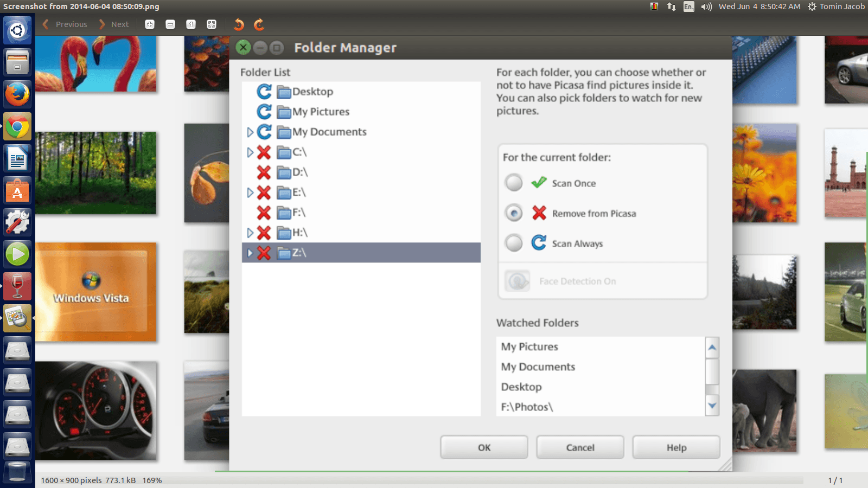The image size is (868, 488).
Task: Open Ubuntu Software Center
Action: [17, 191]
